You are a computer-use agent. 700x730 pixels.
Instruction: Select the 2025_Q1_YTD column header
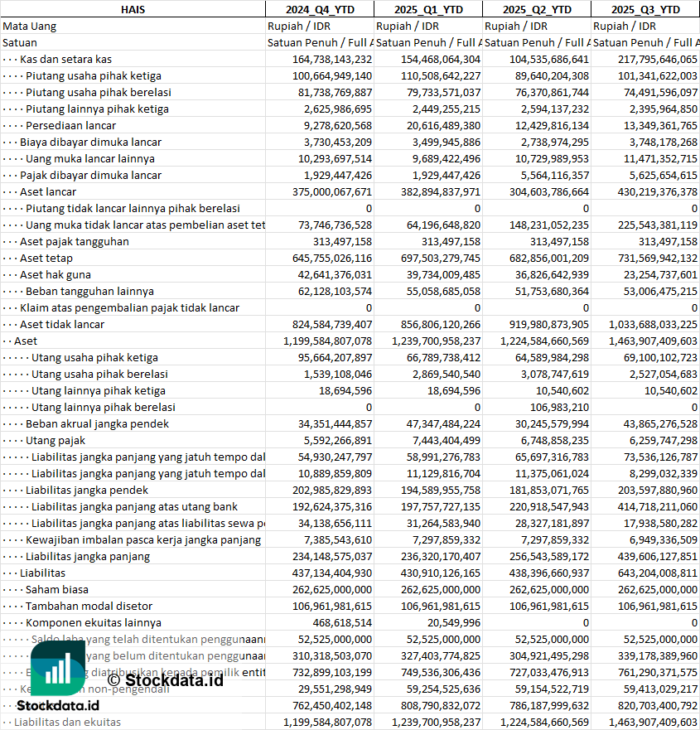[x=428, y=9]
